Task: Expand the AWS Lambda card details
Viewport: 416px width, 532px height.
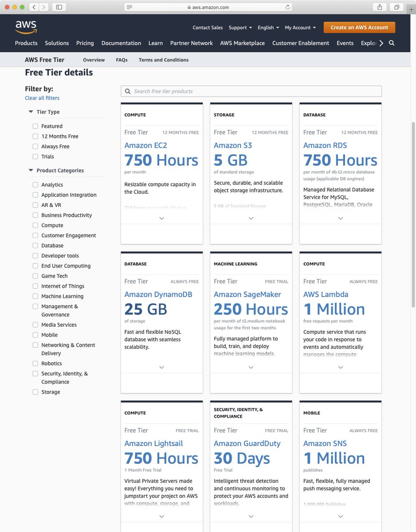Action: [341, 367]
